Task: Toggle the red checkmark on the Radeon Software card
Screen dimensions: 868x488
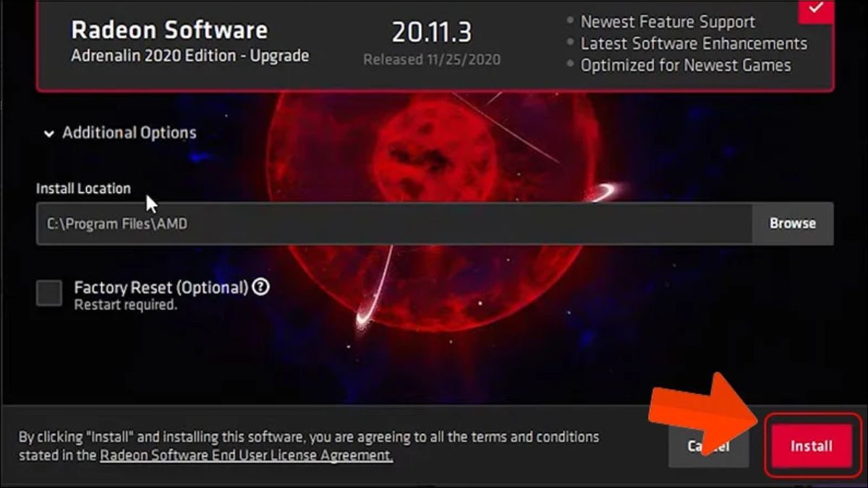Action: click(x=816, y=9)
